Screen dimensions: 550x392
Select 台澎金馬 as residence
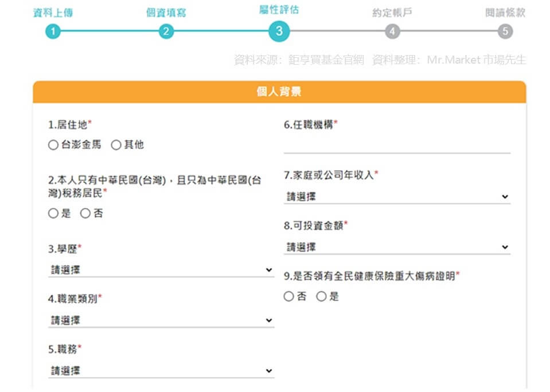coord(53,145)
